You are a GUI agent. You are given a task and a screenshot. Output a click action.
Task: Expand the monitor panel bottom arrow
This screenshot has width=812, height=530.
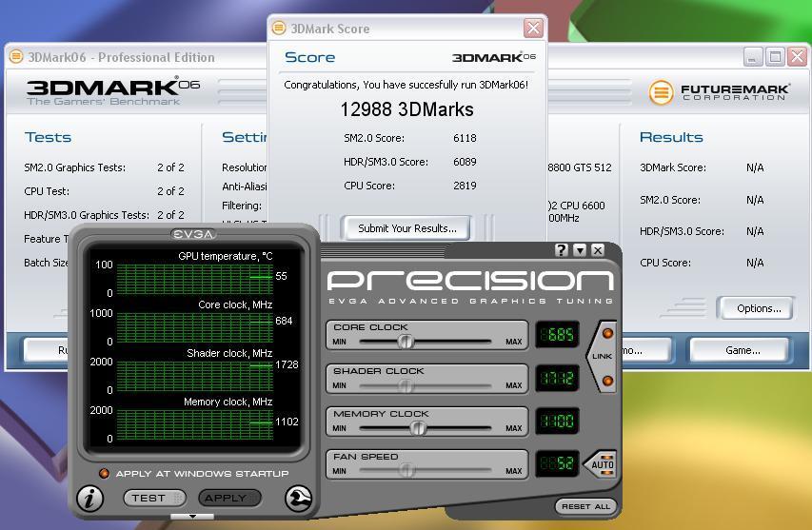coord(192,516)
